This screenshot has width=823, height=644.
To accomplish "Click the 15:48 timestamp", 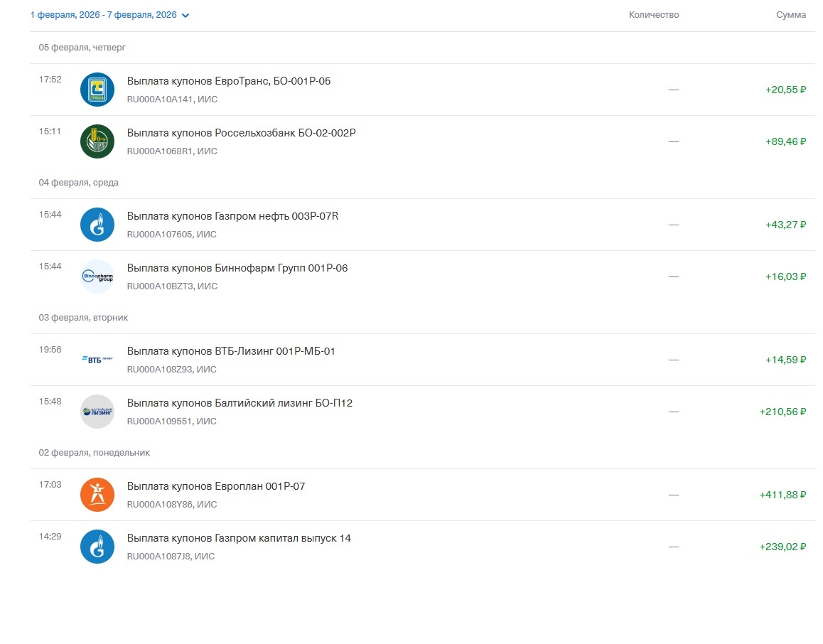I will 50,402.
